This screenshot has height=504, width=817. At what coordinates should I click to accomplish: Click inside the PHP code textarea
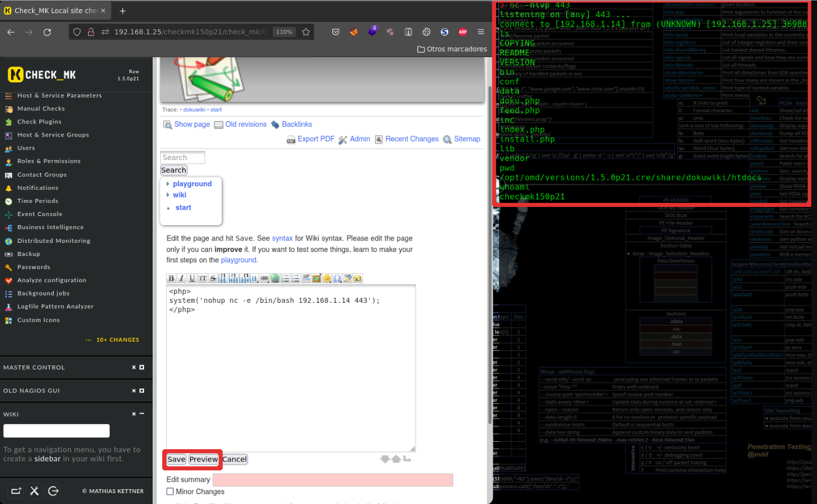click(291, 369)
